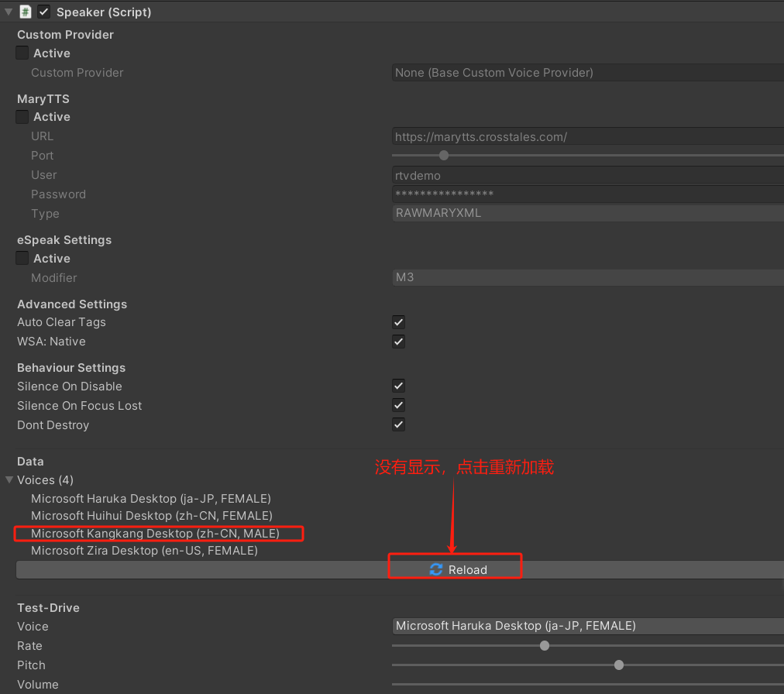Screen dimensions: 784x694
Task: Click the MaryTTS URL field
Action: [586, 136]
